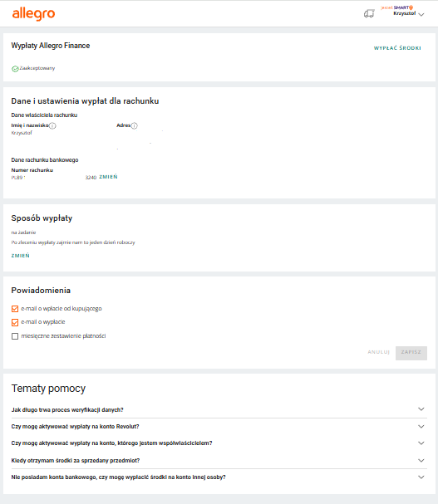Expand the Nie posiadam konta bankowego question
The height and width of the screenshot is (504, 438).
219,477
